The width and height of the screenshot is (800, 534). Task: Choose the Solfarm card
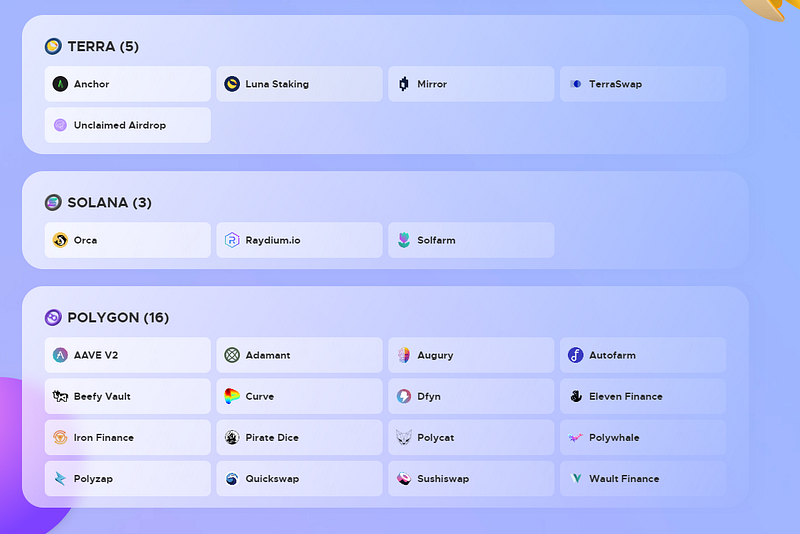[471, 240]
